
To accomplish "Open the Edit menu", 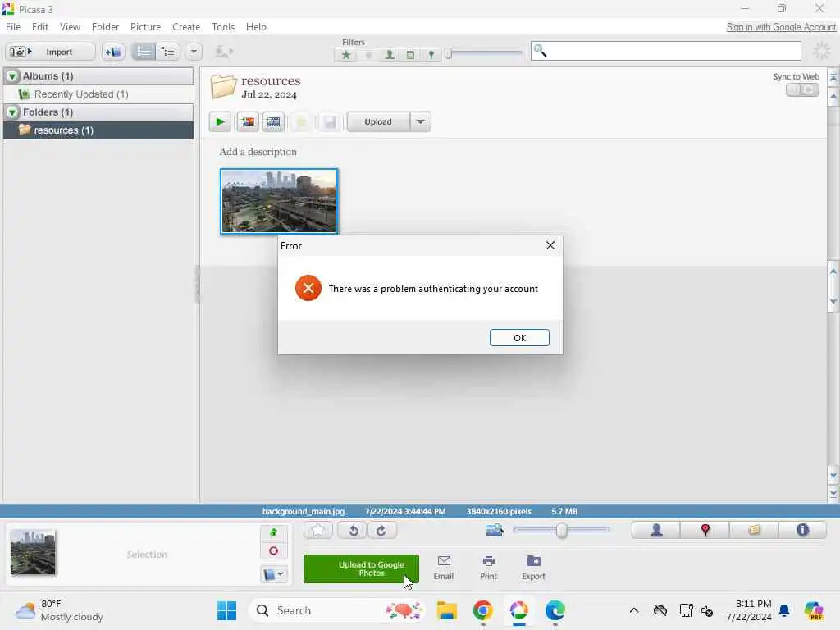I will [x=39, y=27].
